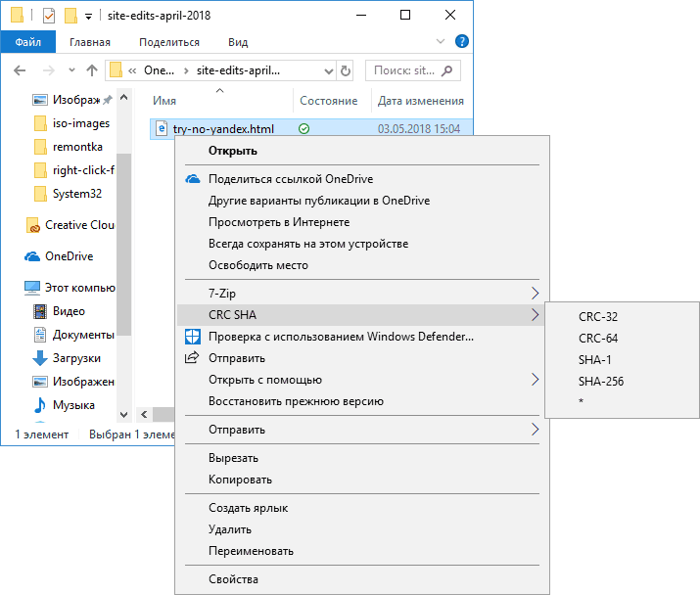Expand the ribbon with the chevron
700x595 pixels.
coord(441,41)
